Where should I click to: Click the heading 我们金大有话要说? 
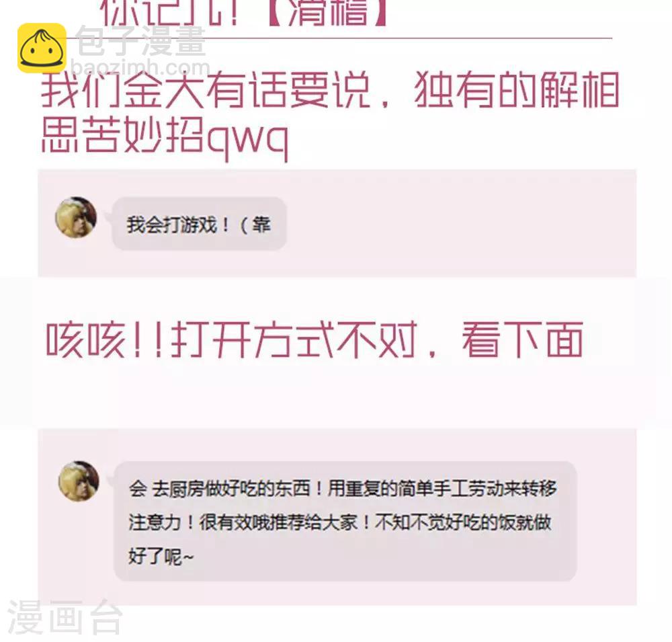coord(206,91)
